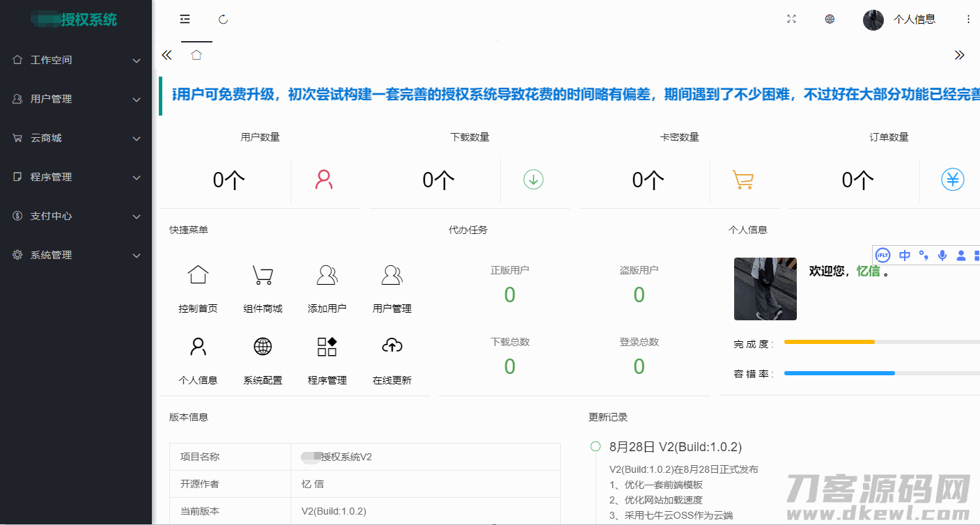980x525 pixels.
Task: Open the 支付中心 menu item
Action: (x=77, y=216)
